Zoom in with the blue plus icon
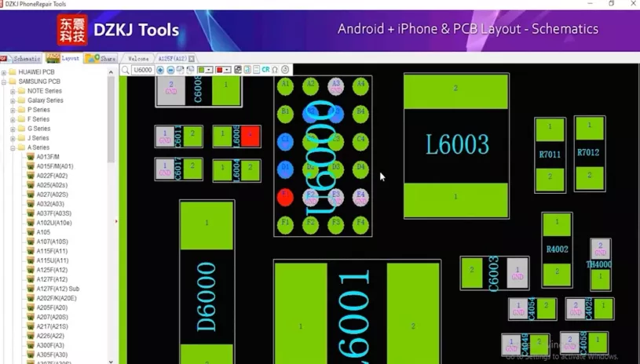This screenshot has width=640, height=364. coord(160,70)
